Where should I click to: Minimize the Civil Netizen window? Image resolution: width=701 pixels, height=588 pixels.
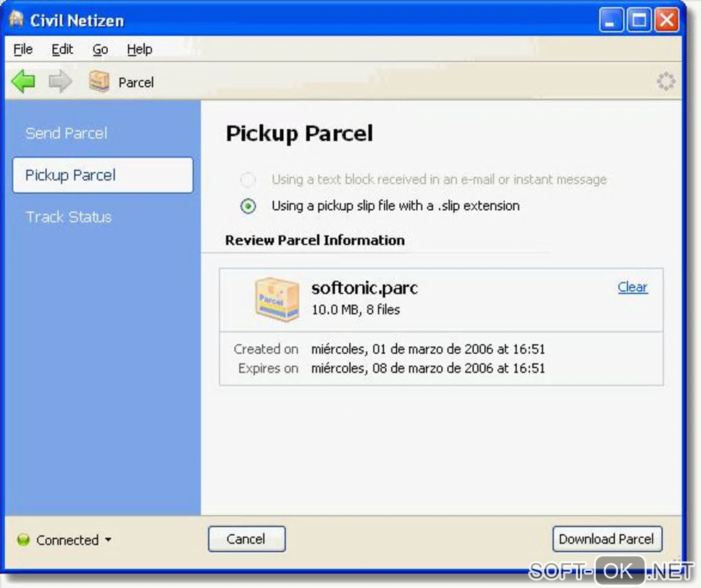(x=611, y=21)
